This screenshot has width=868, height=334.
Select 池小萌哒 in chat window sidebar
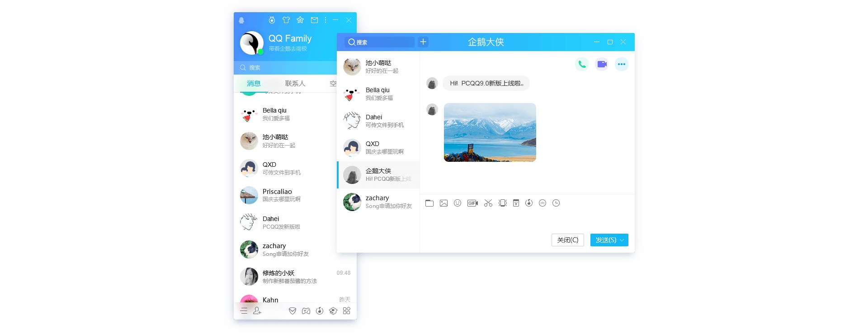[378, 67]
